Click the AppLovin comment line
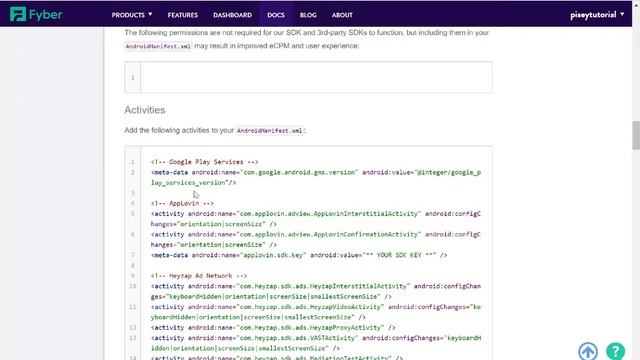640x360 pixels. coord(182,203)
